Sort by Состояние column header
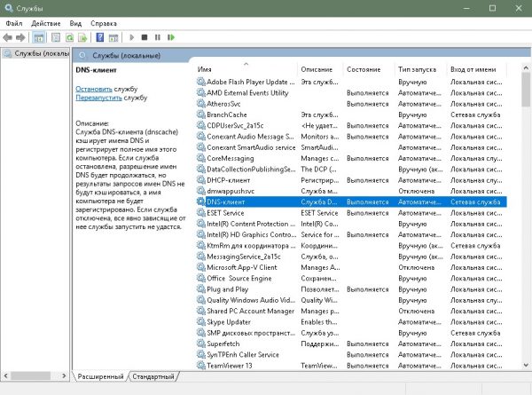This screenshot has width=532, height=395. pyautogui.click(x=364, y=69)
